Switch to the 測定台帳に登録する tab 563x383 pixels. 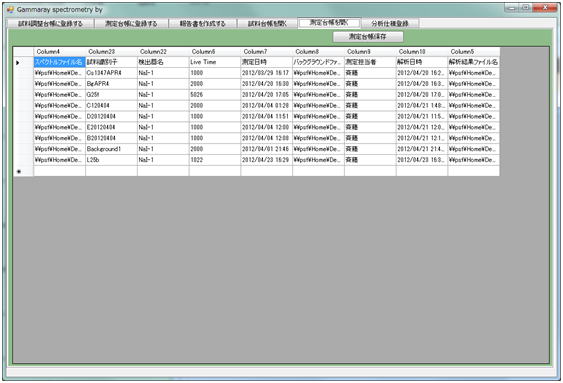131,24
